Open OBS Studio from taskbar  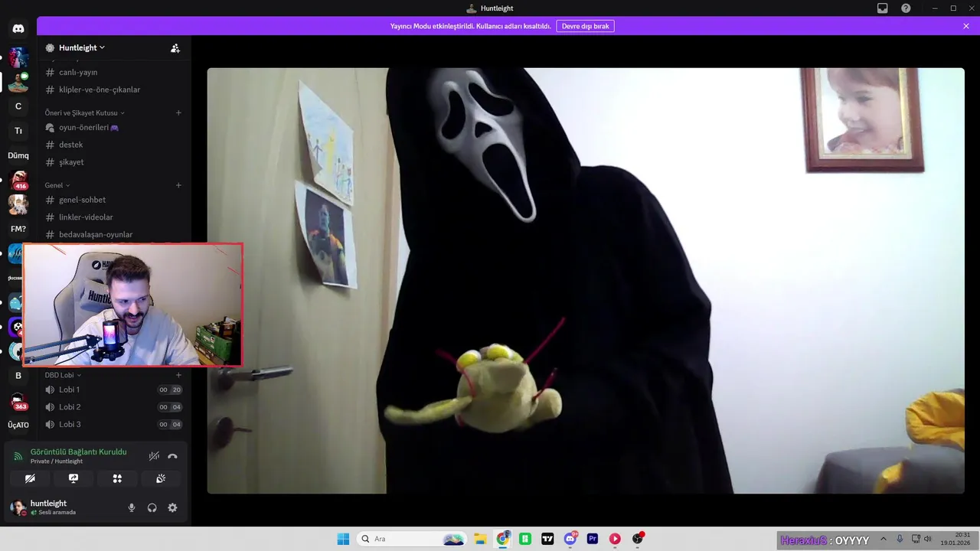pyautogui.click(x=638, y=539)
